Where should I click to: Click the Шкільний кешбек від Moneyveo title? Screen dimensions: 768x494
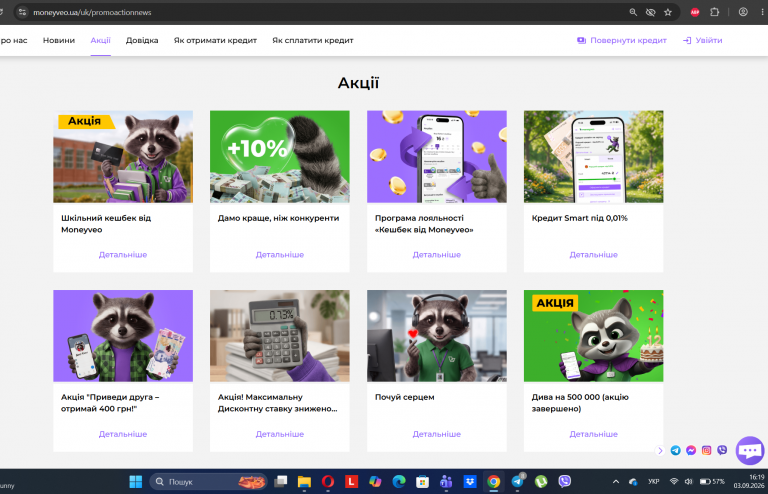(106, 224)
